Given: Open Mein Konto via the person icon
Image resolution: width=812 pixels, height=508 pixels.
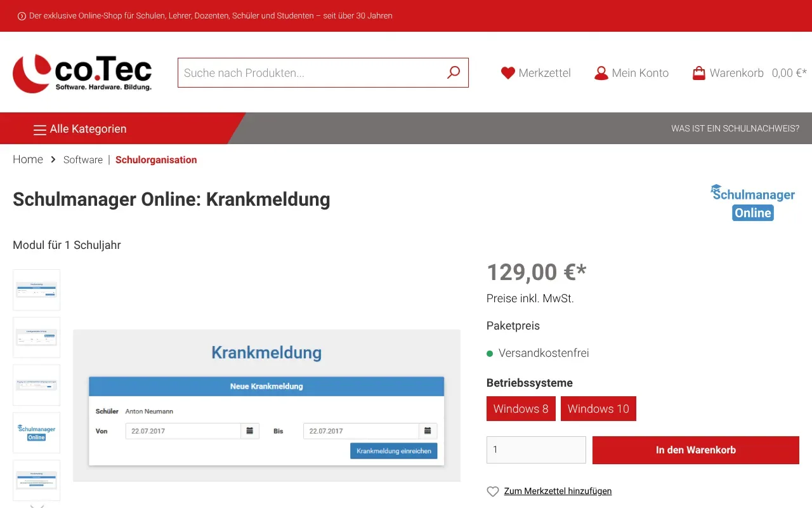Looking at the screenshot, I should (x=601, y=72).
